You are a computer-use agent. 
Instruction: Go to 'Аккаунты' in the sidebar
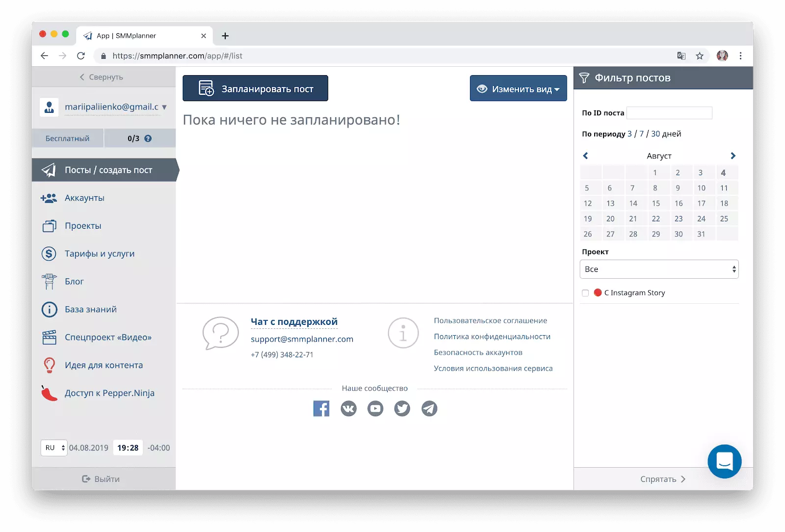tap(84, 198)
